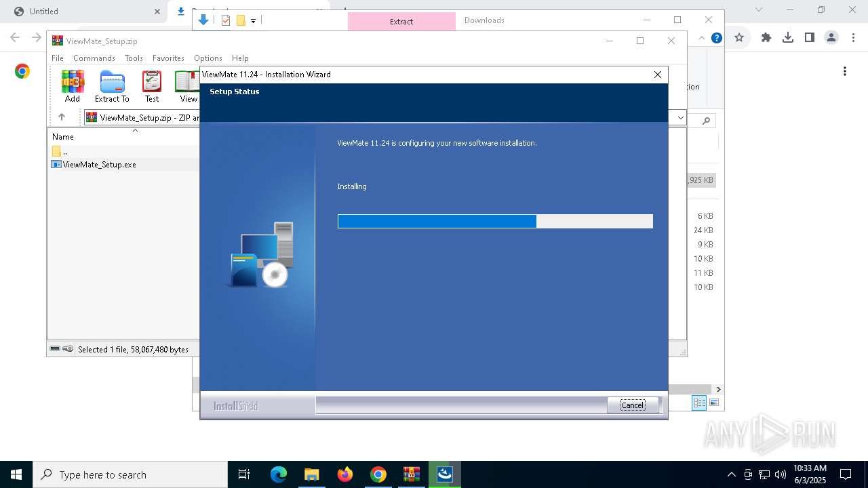Click the installation progress bar
Viewport: 868px width, 488px height.
click(x=495, y=221)
